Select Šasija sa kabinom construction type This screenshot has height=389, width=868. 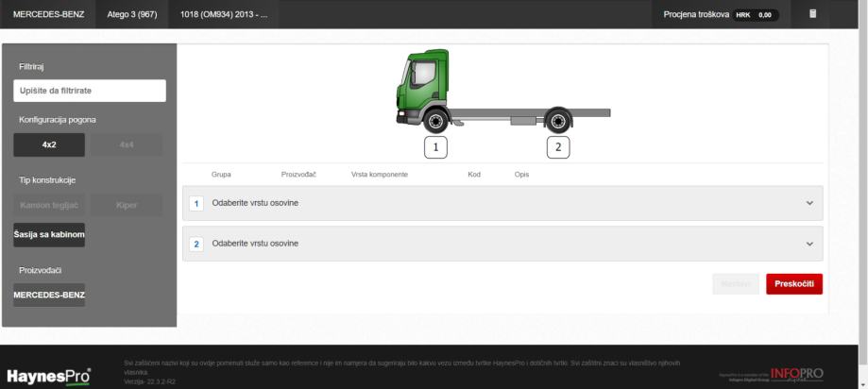coord(49,234)
